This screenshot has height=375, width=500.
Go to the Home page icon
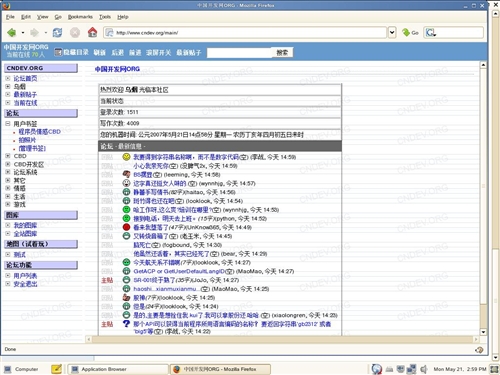click(x=92, y=32)
